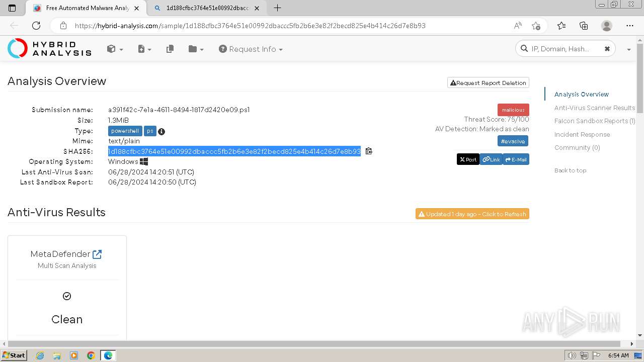Open the Collections icon in Edge toolbar

tap(584, 26)
